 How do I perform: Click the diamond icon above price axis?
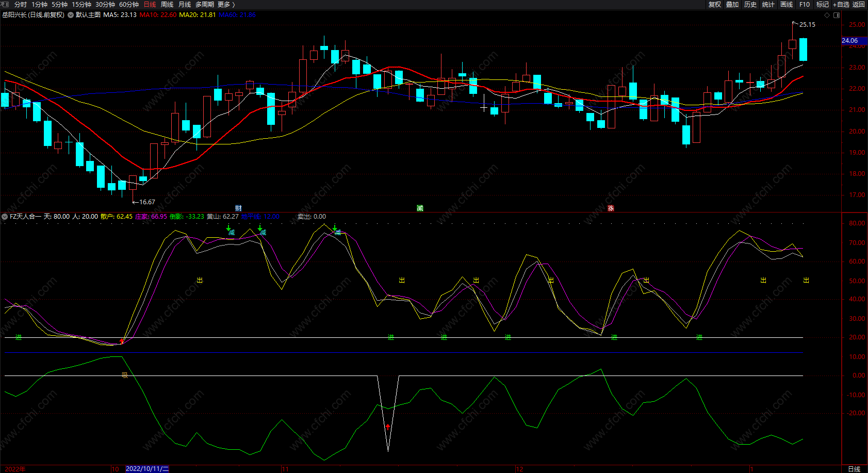tap(827, 15)
